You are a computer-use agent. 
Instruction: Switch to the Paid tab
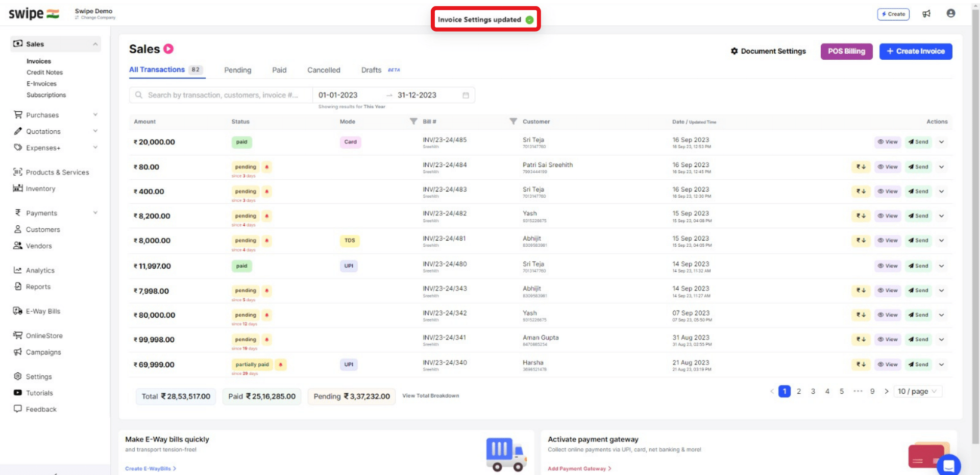coord(279,70)
